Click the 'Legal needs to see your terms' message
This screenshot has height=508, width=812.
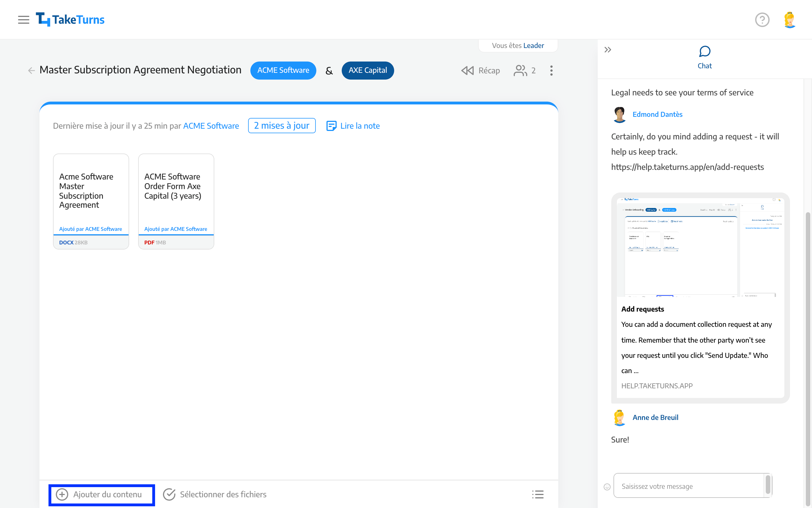(682, 92)
